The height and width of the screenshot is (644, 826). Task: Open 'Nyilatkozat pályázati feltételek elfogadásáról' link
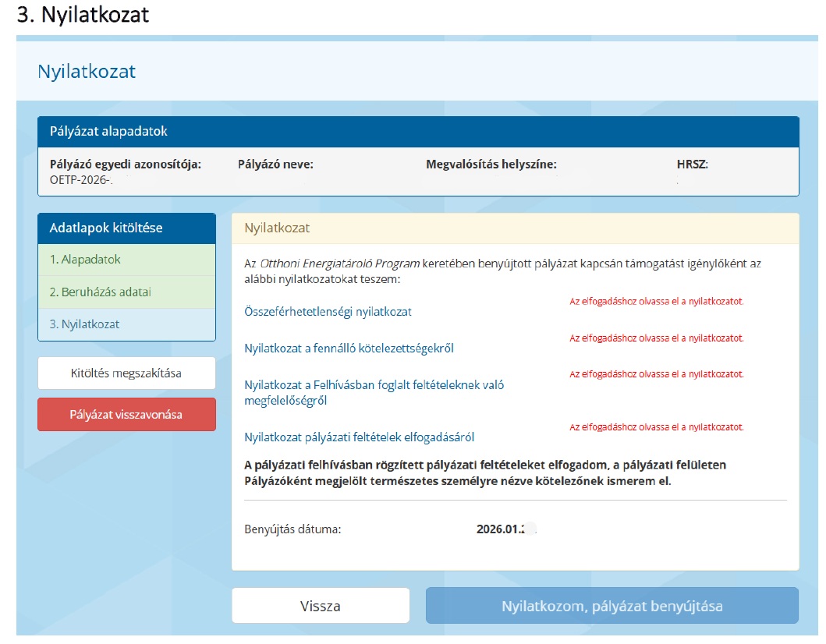[x=359, y=437]
